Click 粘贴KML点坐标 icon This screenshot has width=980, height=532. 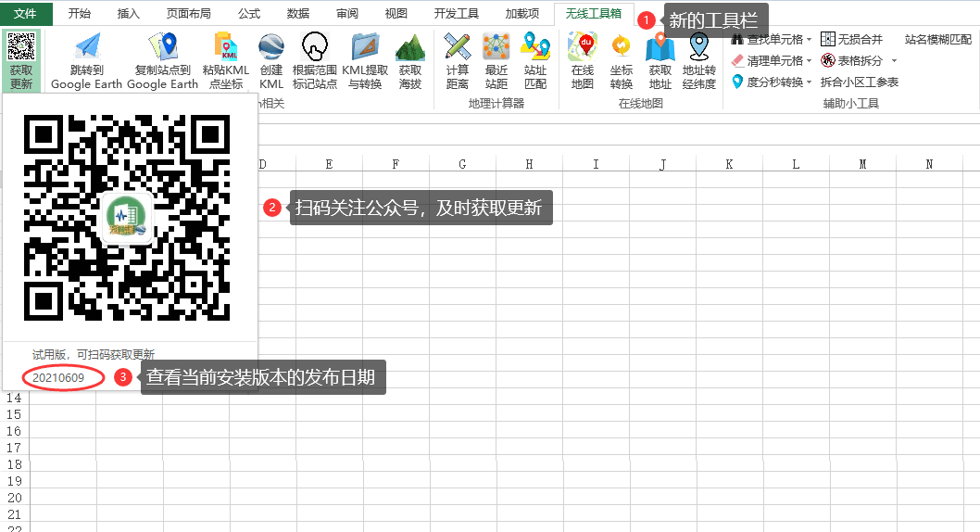(226, 47)
